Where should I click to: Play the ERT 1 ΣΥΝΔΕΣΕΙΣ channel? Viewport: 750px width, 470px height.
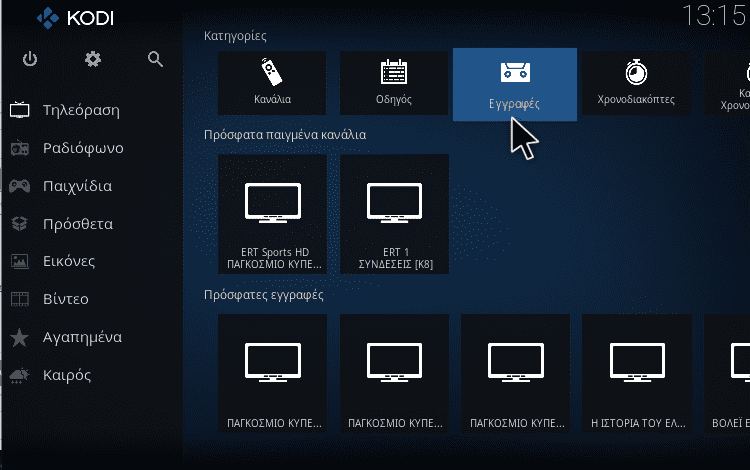tap(394, 214)
